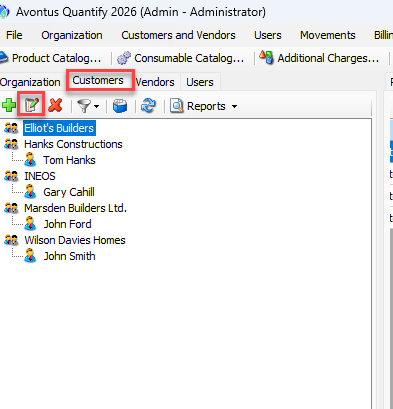Open the Movements menu
393x409 pixels.
pyautogui.click(x=328, y=35)
